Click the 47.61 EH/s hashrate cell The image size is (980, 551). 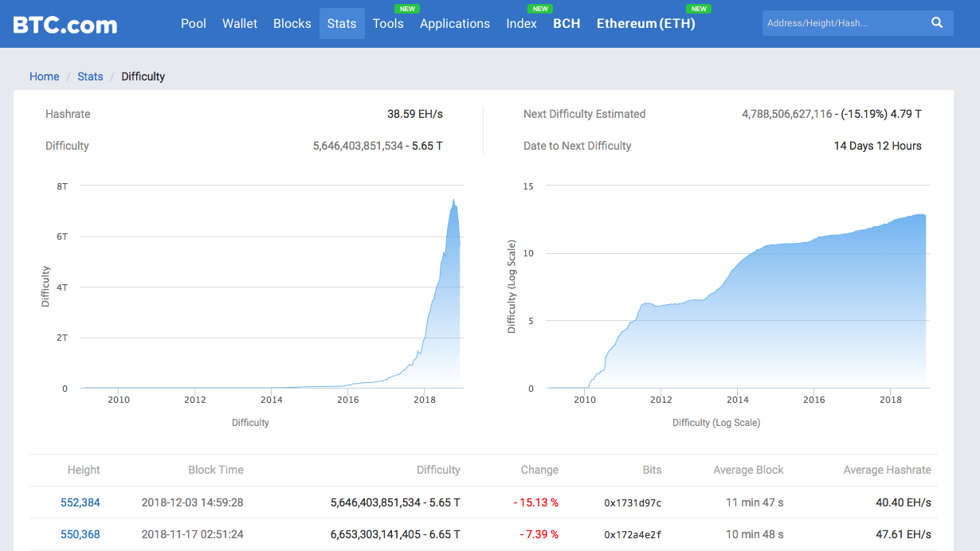[904, 534]
